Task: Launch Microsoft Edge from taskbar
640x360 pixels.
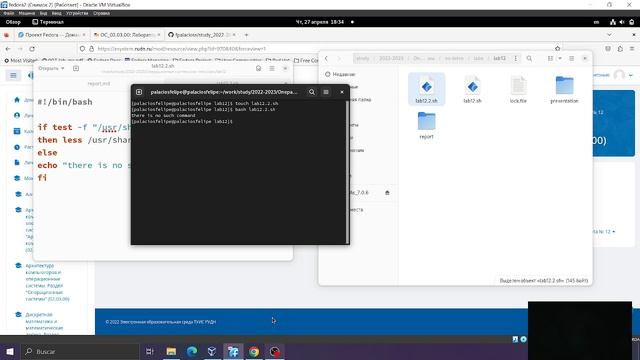Action: coord(192,351)
